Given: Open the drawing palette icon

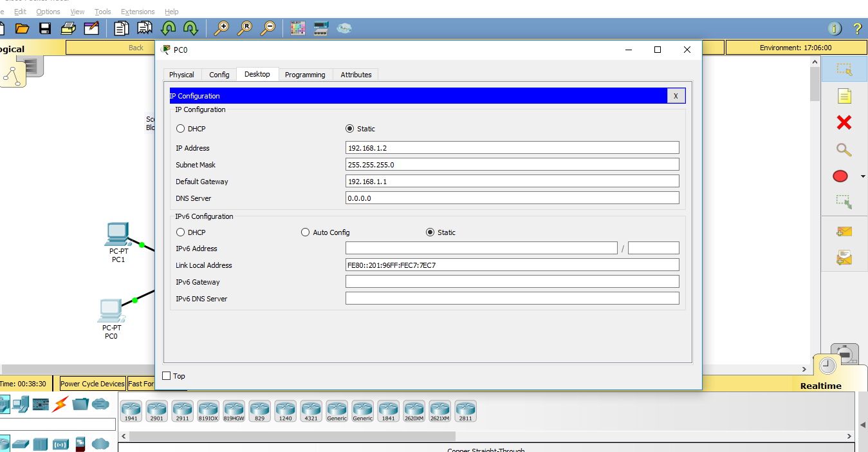Looking at the screenshot, I should point(298,28).
